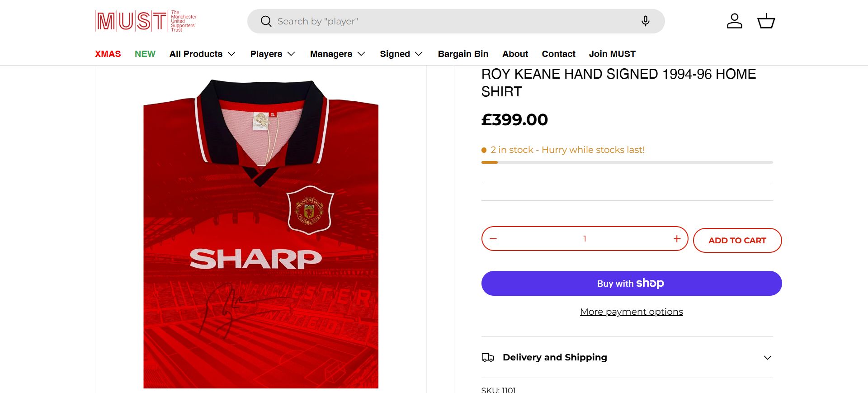Click Add to Cart button
Screen dimensions: 868x393
point(737,241)
